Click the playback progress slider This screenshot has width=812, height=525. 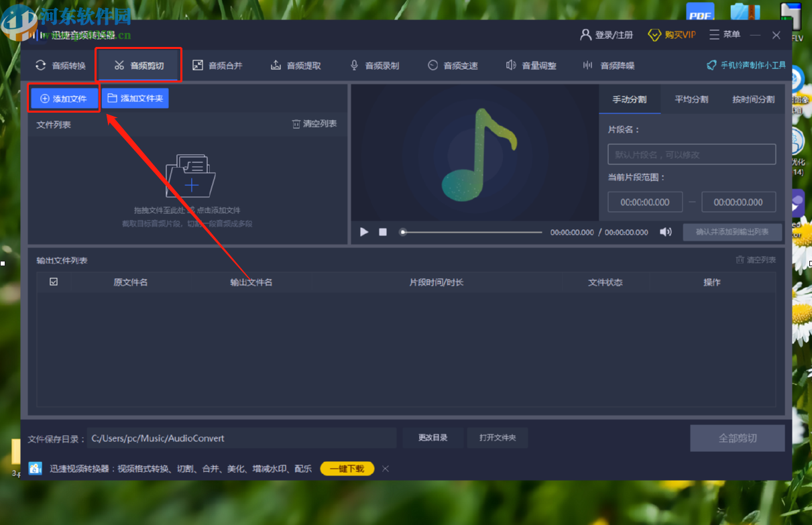click(x=471, y=232)
